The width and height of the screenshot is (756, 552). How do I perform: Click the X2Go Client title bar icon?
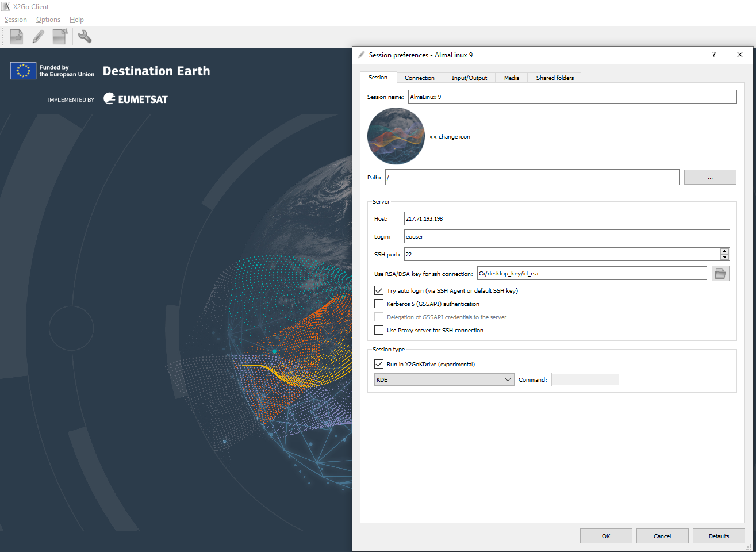click(6, 6)
